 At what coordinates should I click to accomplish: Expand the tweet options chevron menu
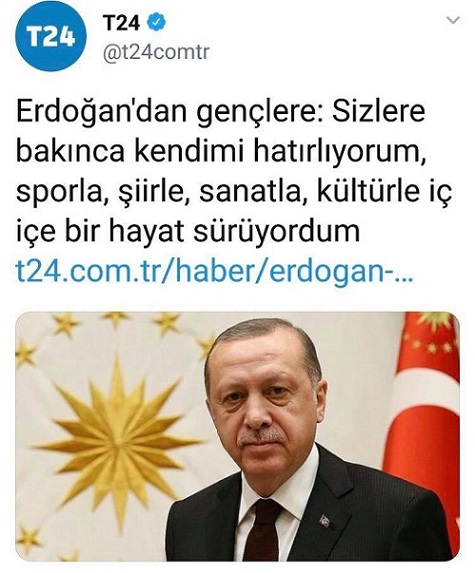[453, 20]
